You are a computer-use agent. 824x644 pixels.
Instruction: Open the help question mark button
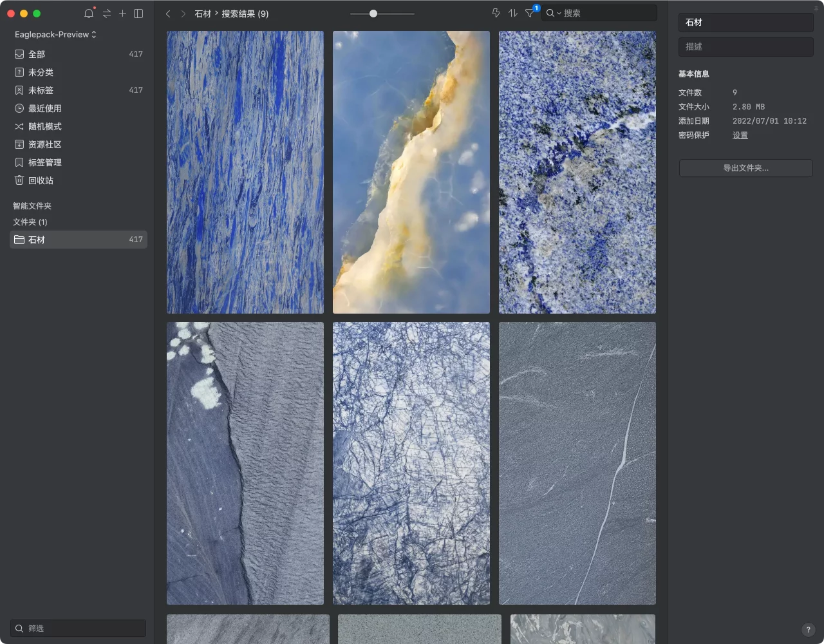(x=809, y=630)
